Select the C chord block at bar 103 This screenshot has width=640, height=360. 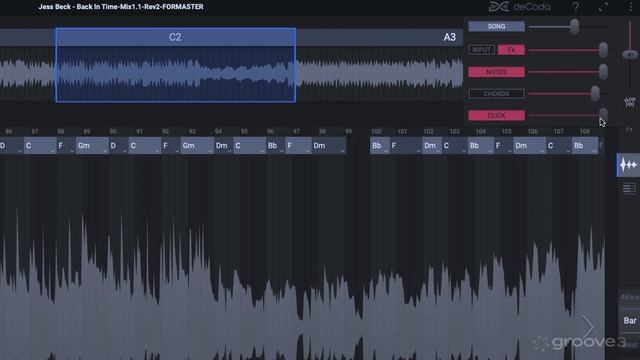click(454, 146)
